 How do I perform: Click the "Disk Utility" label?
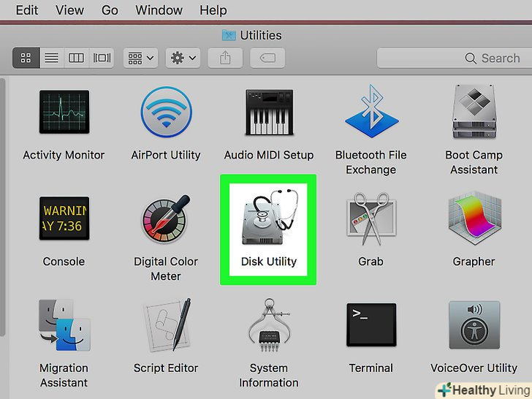tap(269, 262)
